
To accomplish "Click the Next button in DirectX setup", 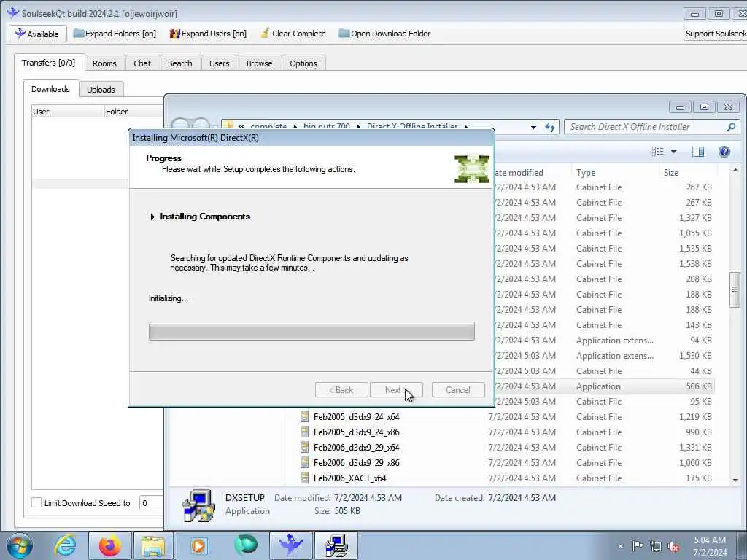I will point(396,390).
